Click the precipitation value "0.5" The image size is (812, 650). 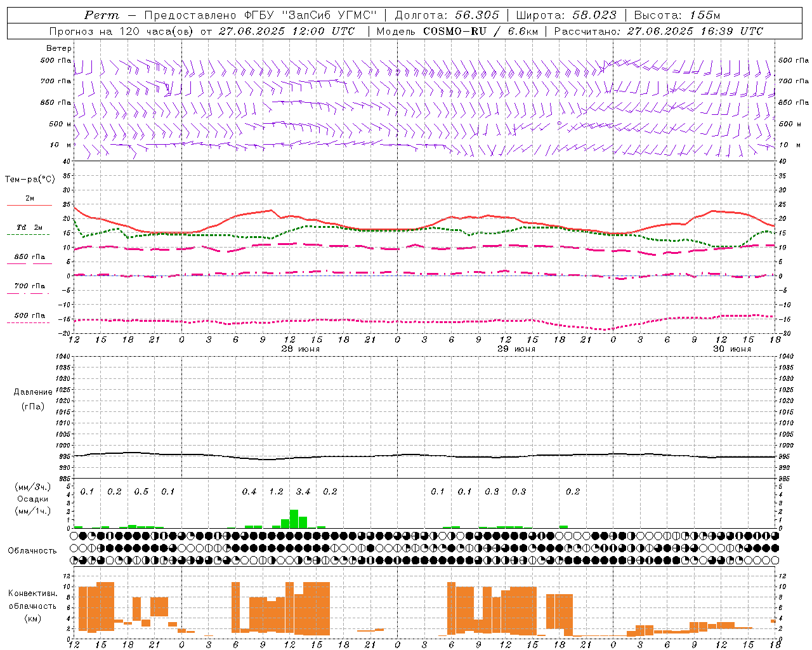pos(141,491)
